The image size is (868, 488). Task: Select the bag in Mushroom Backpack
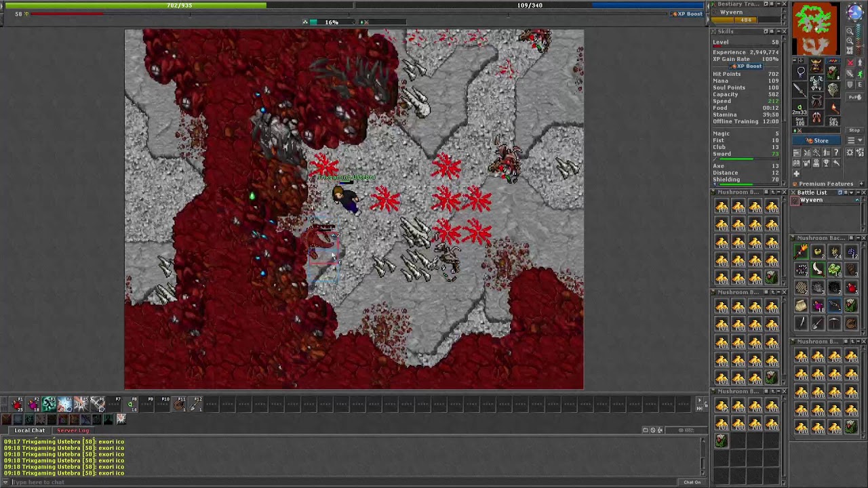801,305
